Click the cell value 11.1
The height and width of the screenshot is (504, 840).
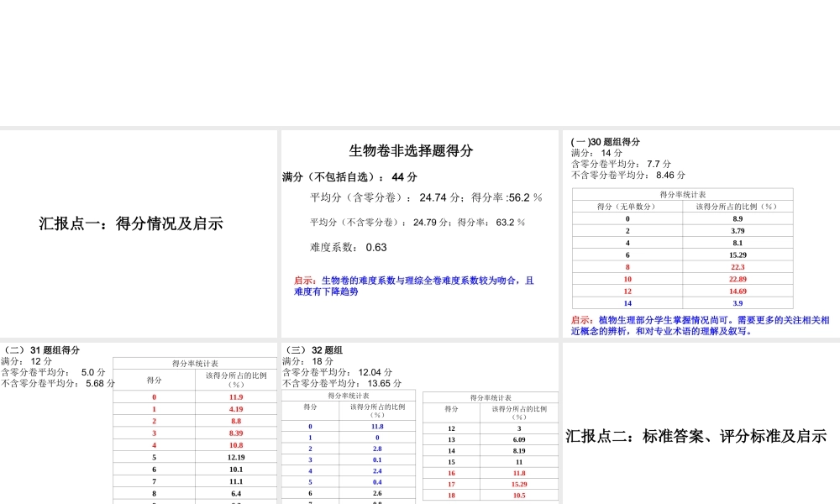(x=236, y=481)
